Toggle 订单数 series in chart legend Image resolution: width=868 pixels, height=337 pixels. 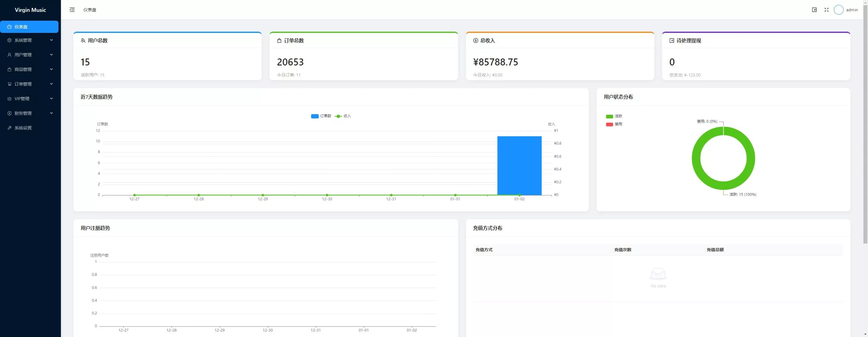pyautogui.click(x=321, y=116)
